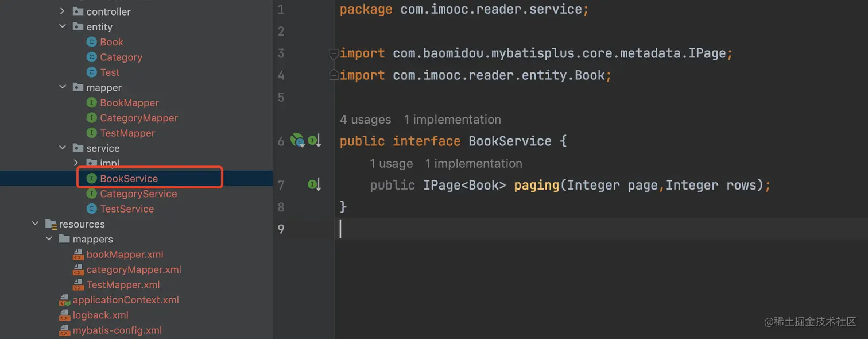Click the '4 usages' hint above BookService
The image size is (868, 339).
tap(365, 120)
